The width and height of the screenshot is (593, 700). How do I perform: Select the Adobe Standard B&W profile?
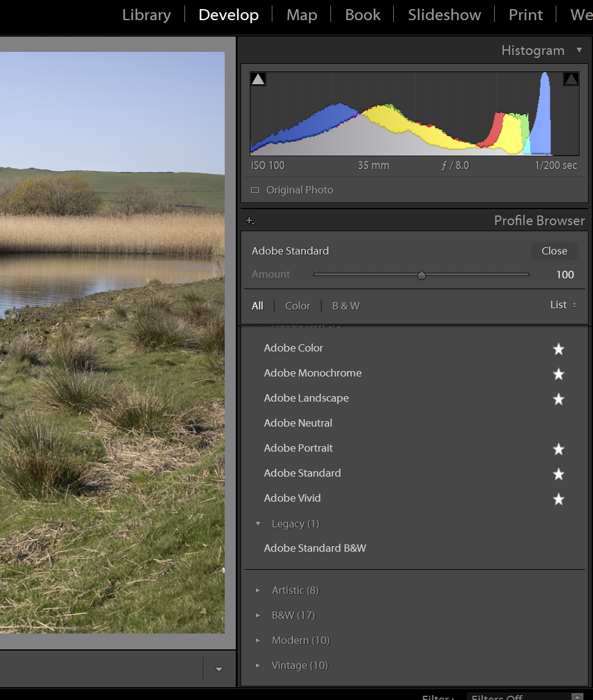[x=315, y=548]
